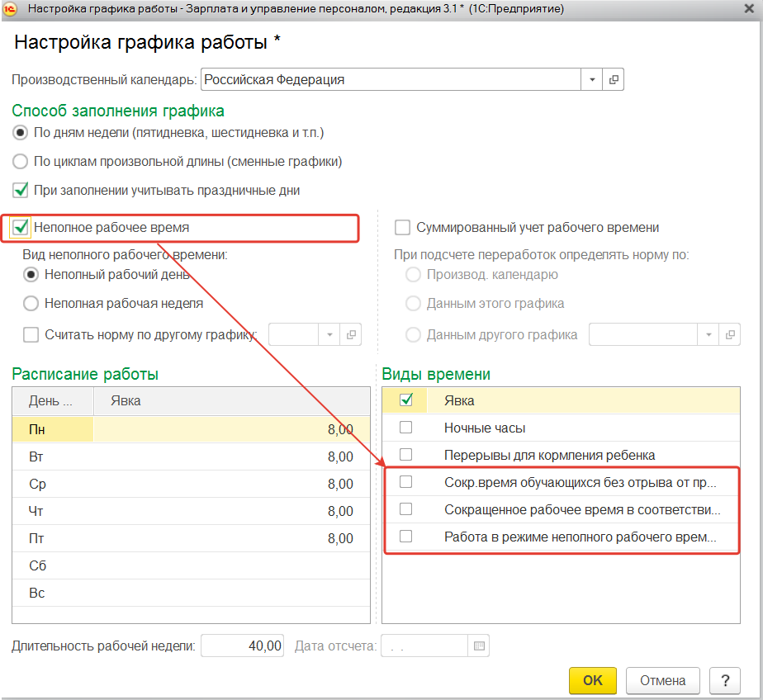The image size is (763, 700).
Task: Click the 'Явка' label in Виды времени
Action: point(459,401)
